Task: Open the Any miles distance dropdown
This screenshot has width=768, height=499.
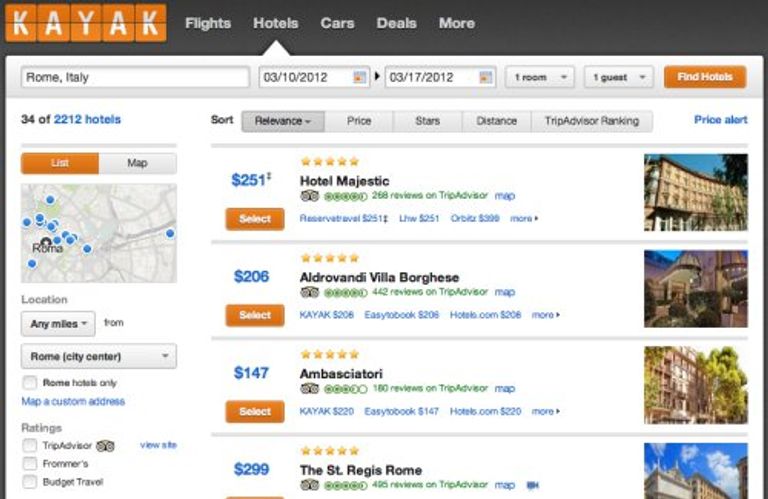Action: pyautogui.click(x=58, y=324)
